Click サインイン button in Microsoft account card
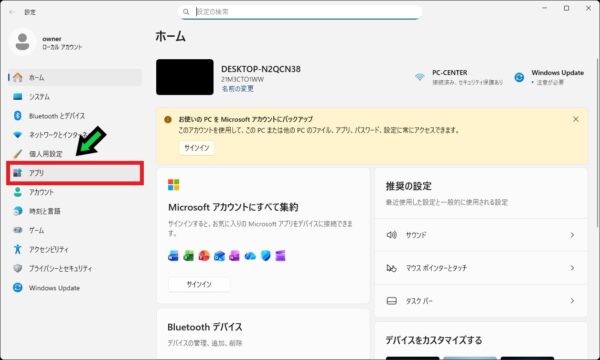The height and width of the screenshot is (360, 600). [x=199, y=284]
